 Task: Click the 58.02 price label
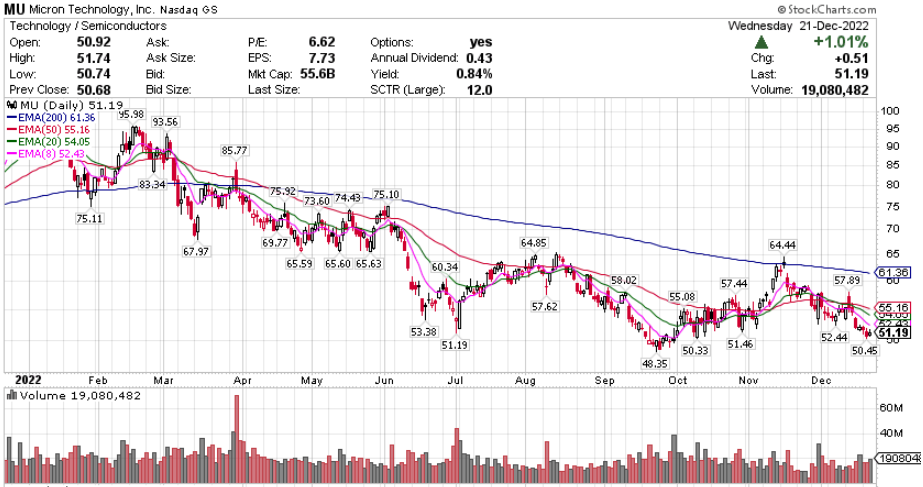[x=623, y=280]
